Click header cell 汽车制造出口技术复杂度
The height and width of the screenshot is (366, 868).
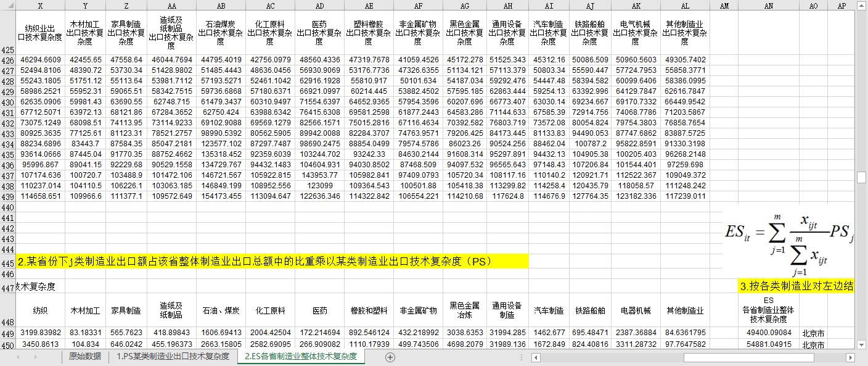[548, 33]
